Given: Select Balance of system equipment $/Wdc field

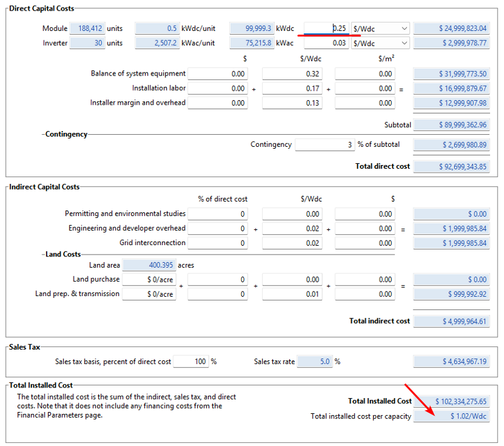Looking at the screenshot, I should 292,74.
